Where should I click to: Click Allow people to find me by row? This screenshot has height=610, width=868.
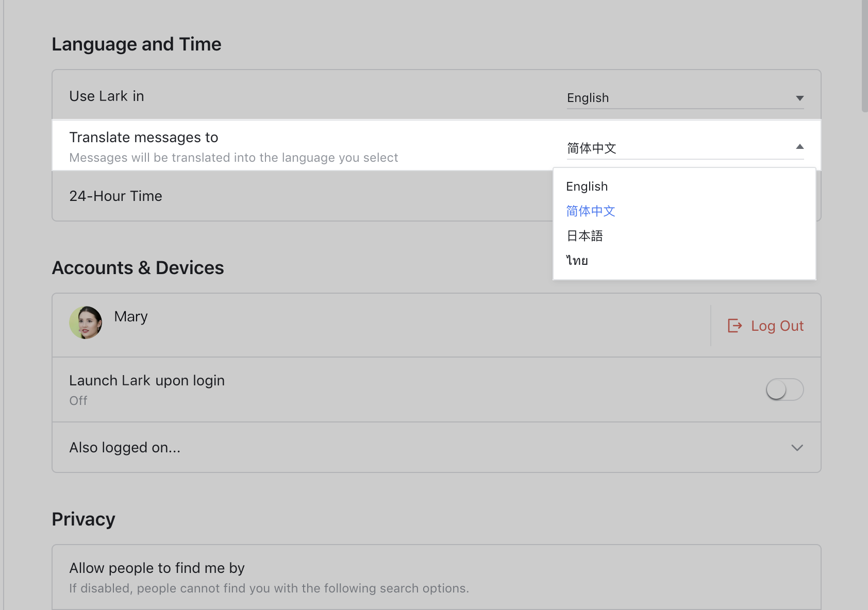click(x=157, y=568)
